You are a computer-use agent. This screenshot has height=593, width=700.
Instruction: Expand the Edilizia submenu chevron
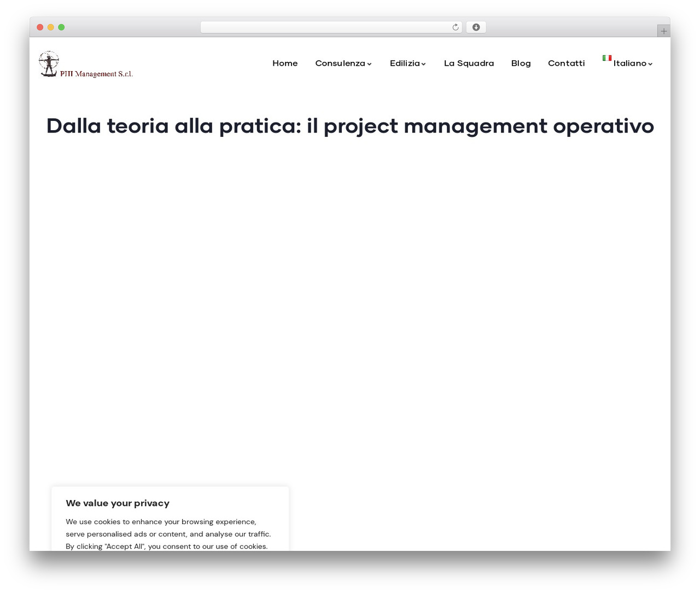point(423,64)
